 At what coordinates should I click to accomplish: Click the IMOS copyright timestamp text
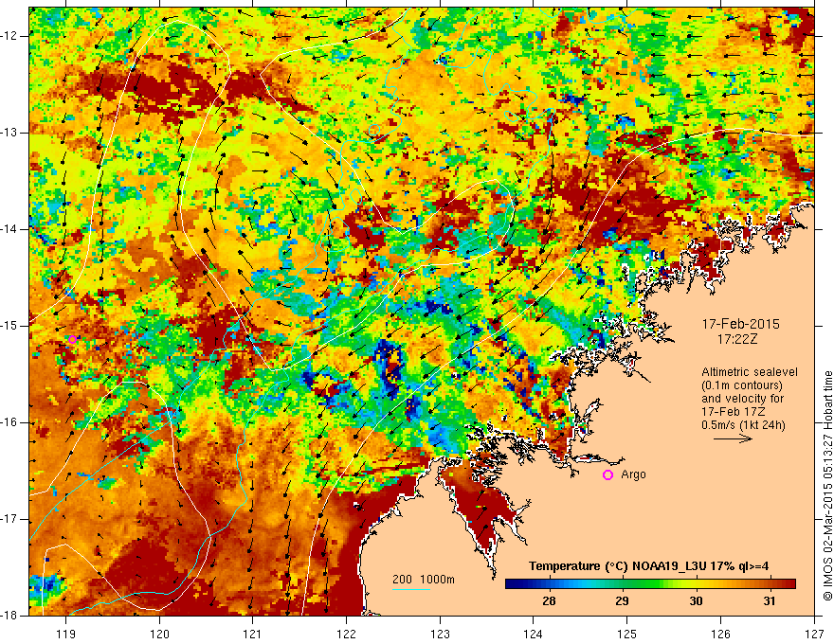[x=827, y=485]
